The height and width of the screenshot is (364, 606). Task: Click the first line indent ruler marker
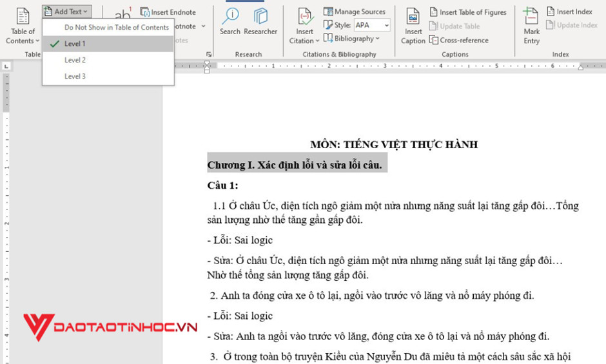[207, 63]
